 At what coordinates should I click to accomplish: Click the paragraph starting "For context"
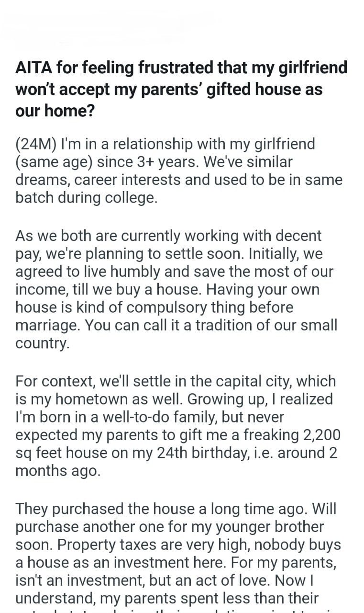(176, 427)
